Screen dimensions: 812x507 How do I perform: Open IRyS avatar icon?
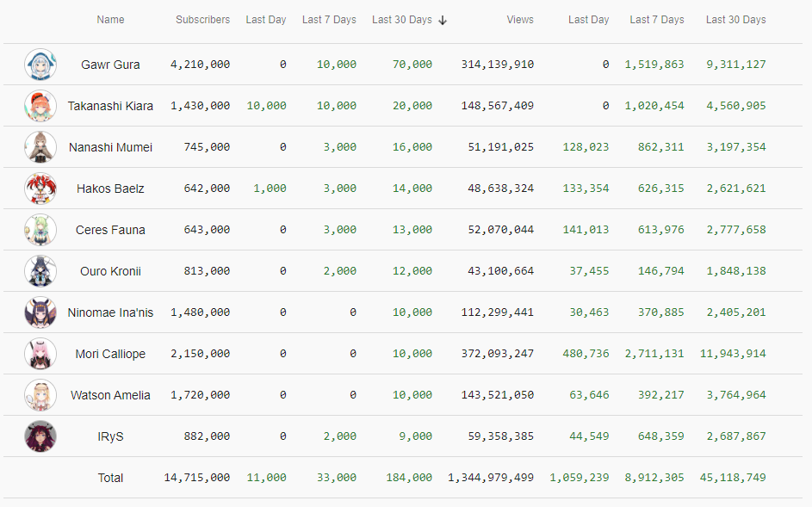click(x=40, y=436)
